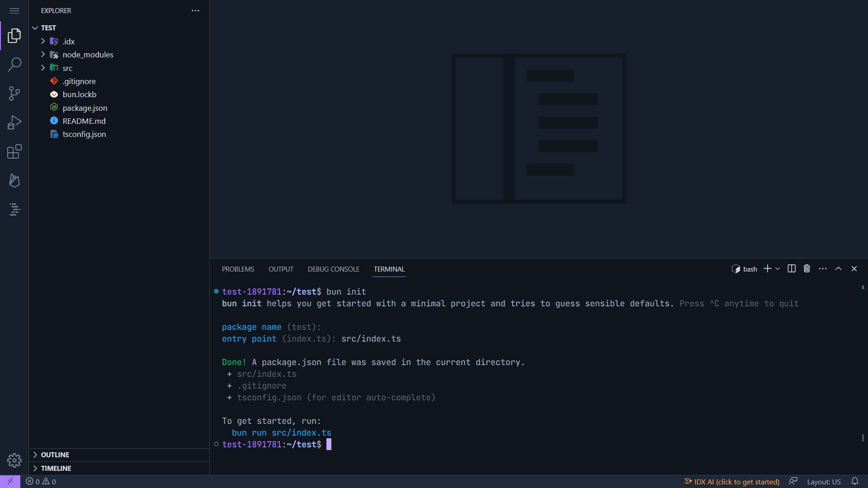Open the terminal launch profile dropdown arrow

coord(778,269)
